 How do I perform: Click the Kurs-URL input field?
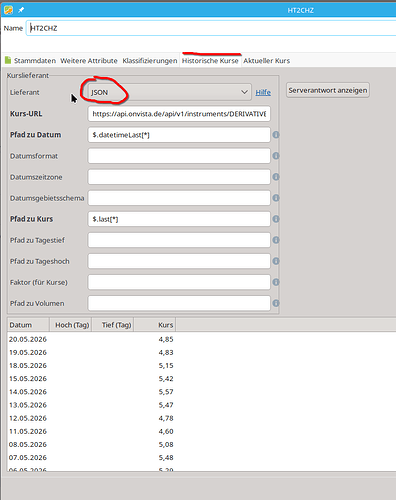(179, 114)
